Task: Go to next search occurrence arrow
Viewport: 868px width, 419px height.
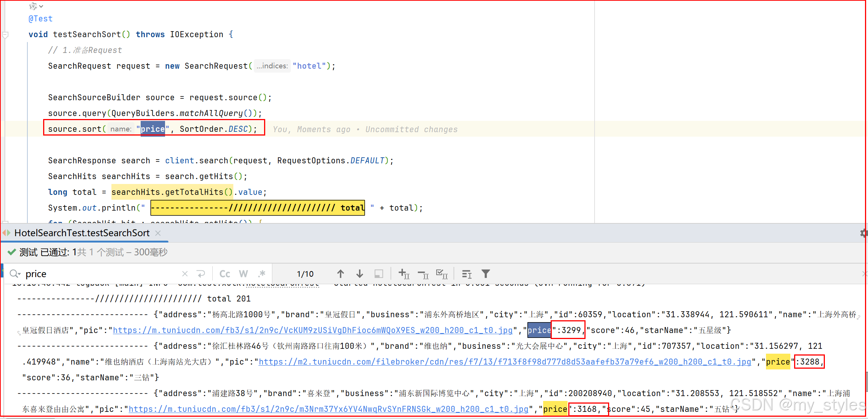Action: click(359, 274)
